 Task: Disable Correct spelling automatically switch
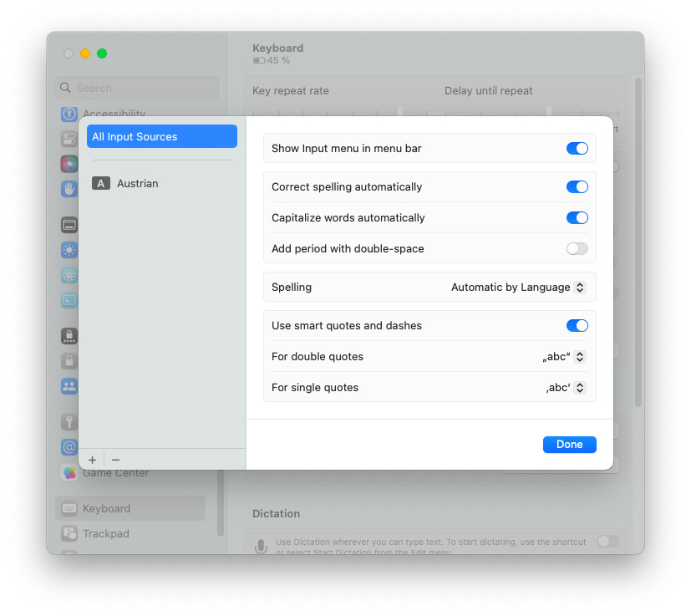(x=577, y=187)
